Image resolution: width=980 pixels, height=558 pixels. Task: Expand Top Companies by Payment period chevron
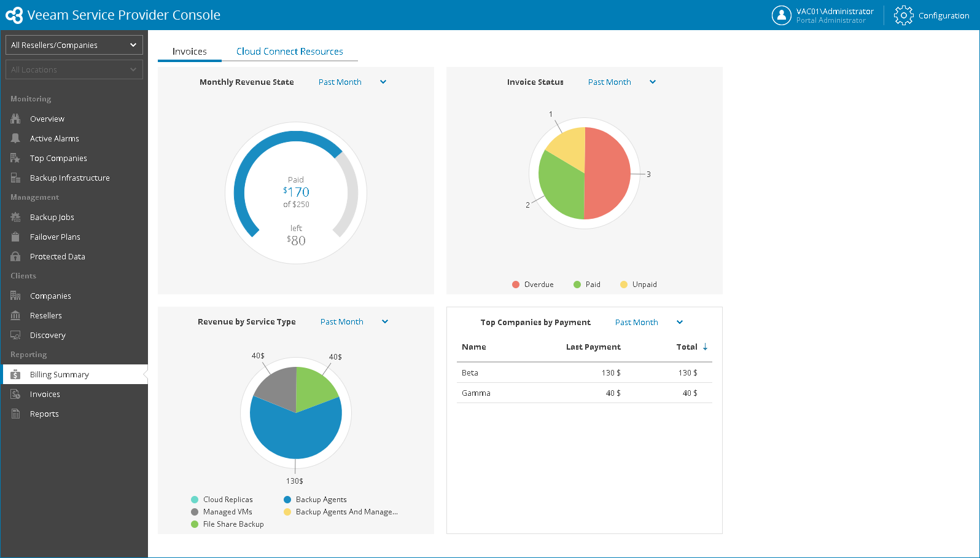tap(680, 322)
